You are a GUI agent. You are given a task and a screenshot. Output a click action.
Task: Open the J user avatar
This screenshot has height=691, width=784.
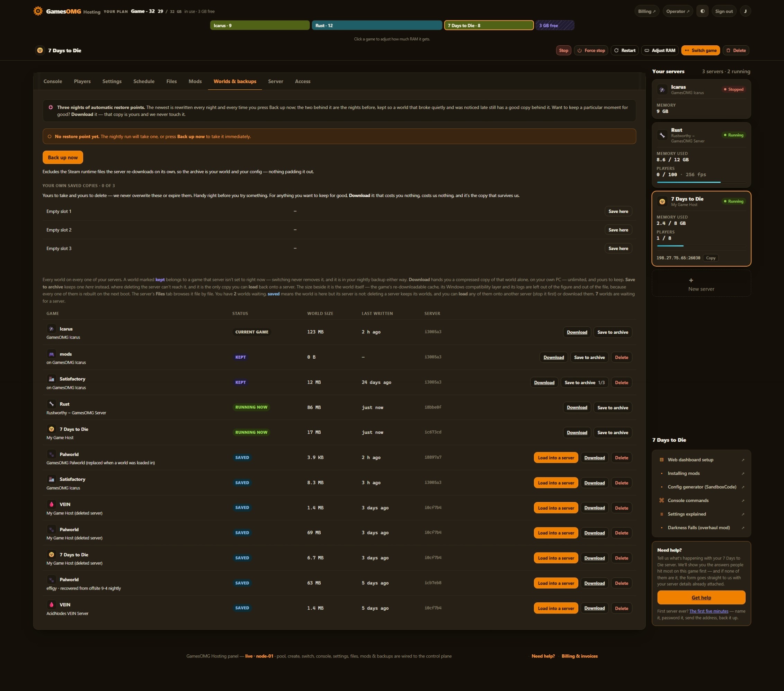tap(745, 11)
